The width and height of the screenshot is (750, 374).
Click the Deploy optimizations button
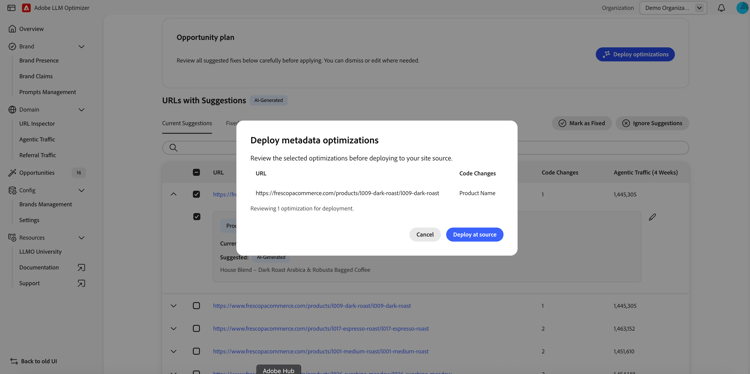[635, 55]
